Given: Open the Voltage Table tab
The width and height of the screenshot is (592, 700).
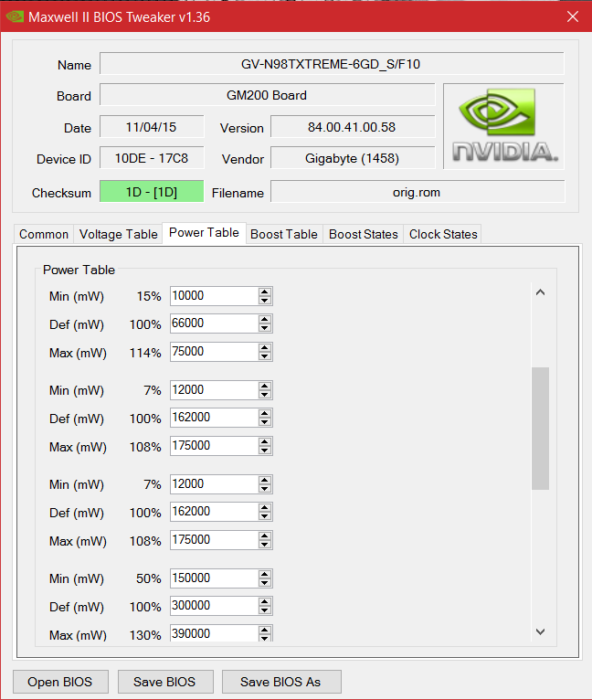Looking at the screenshot, I should click(119, 234).
